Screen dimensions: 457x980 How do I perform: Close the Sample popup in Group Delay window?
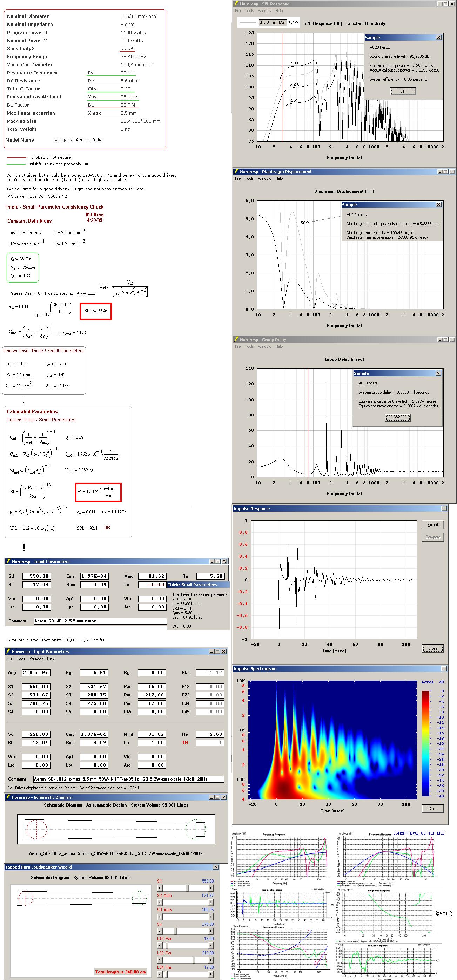point(439,373)
